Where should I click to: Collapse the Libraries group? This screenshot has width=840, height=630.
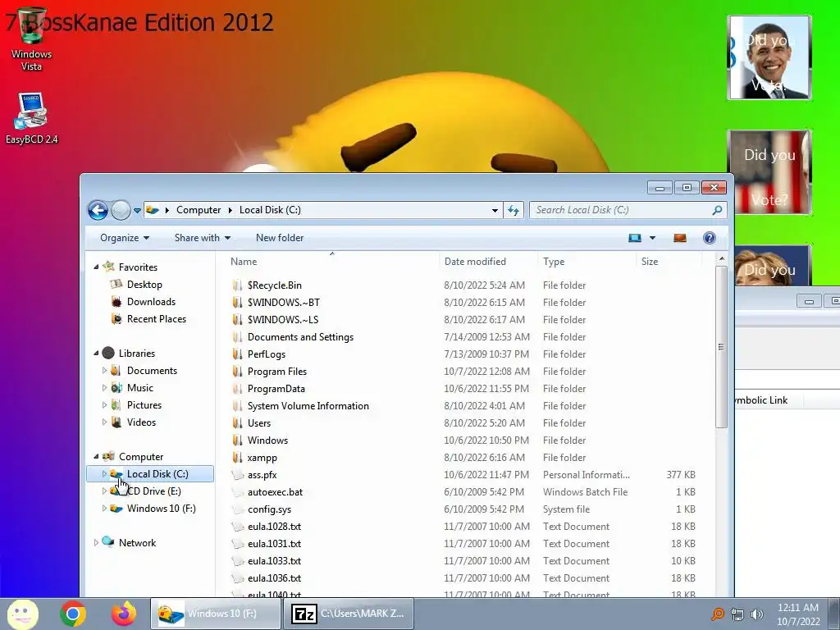pos(97,353)
